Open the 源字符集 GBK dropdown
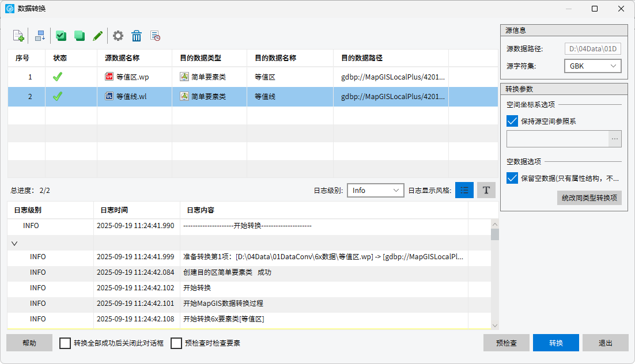Screen dimensions: 635x364 (592, 66)
